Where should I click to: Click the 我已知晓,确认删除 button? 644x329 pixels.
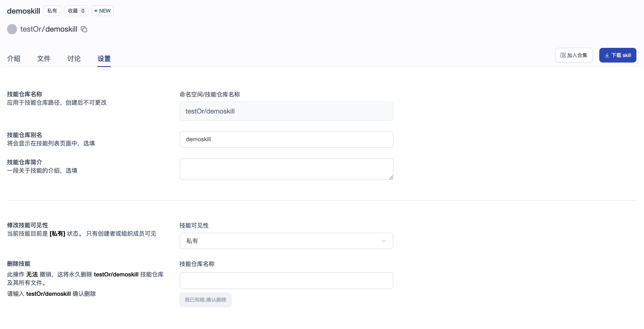coord(205,300)
